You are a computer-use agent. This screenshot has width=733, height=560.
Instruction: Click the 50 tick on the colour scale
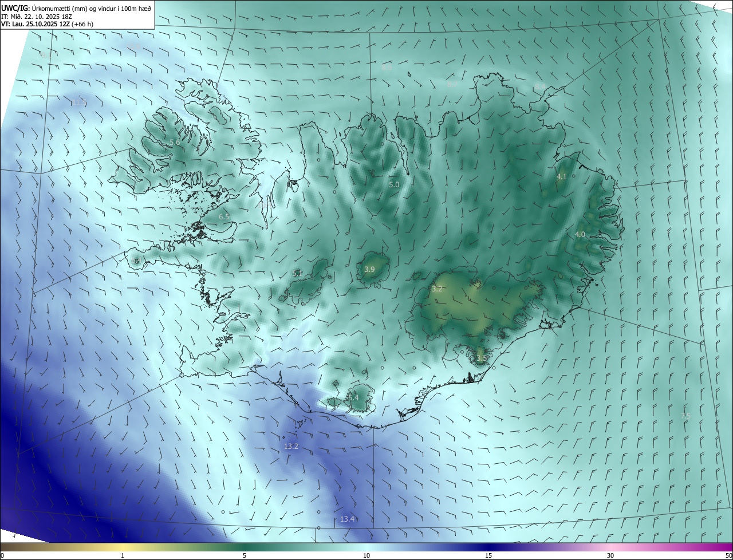pyautogui.click(x=728, y=556)
